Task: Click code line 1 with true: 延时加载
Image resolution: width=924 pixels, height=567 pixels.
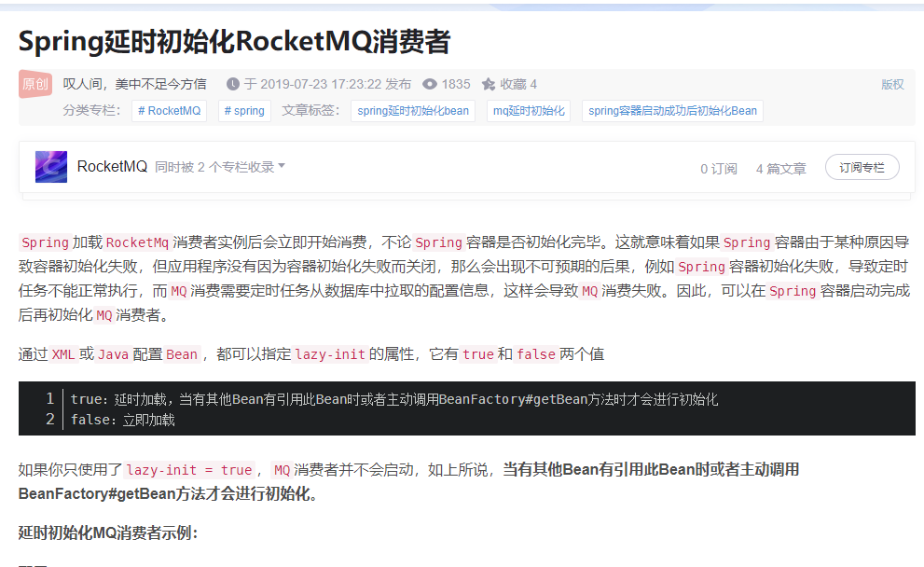Action: [x=393, y=400]
